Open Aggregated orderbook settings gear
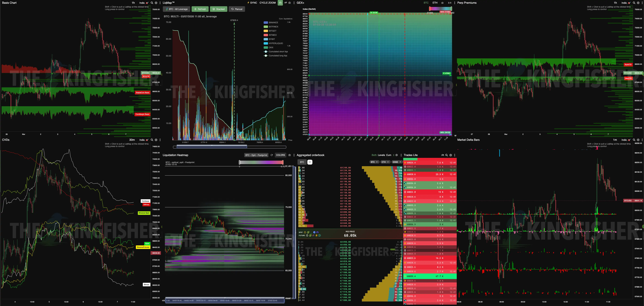Image resolution: width=644 pixels, height=306 pixels. [x=397, y=155]
